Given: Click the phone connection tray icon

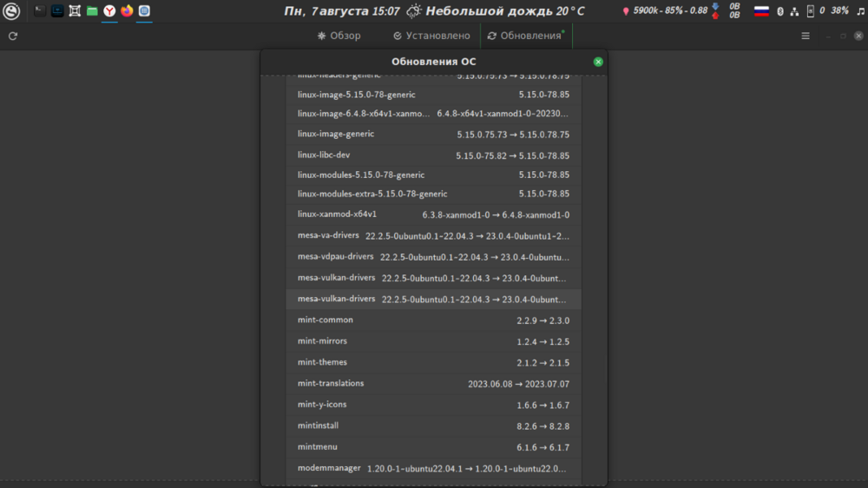Looking at the screenshot, I should tap(811, 11).
